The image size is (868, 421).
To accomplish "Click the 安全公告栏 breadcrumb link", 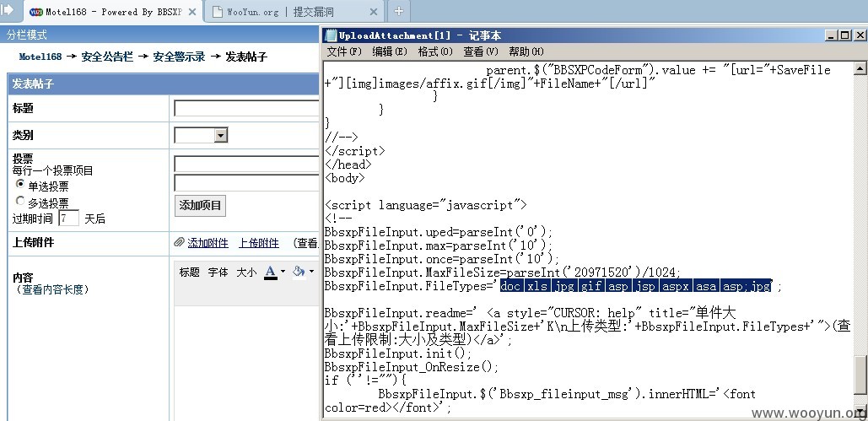I will point(107,57).
